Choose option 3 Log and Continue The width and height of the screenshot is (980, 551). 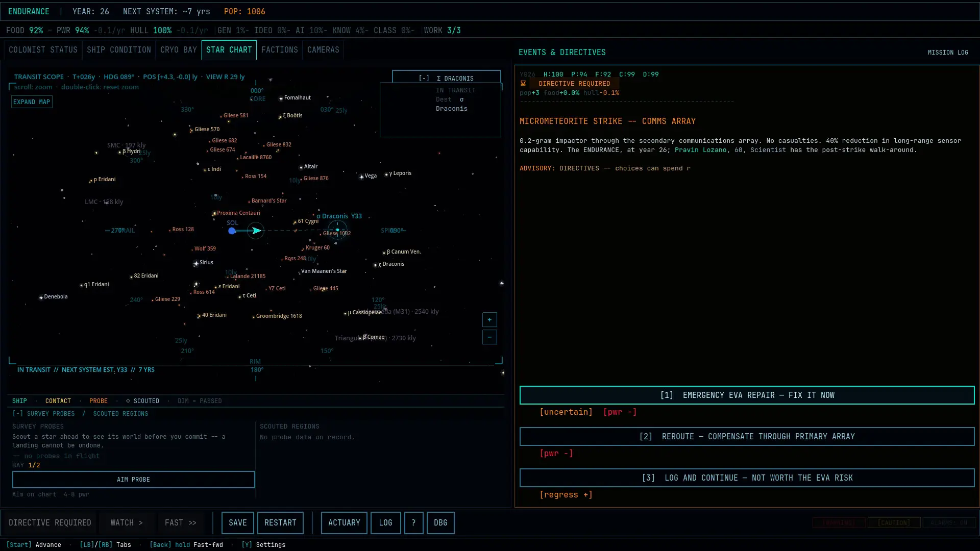coord(747,478)
